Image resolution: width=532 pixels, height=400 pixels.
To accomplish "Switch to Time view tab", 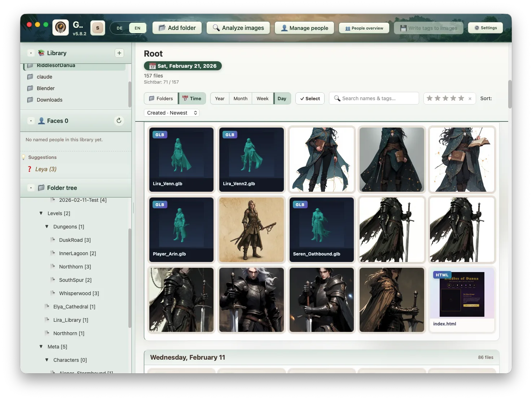I will [192, 98].
